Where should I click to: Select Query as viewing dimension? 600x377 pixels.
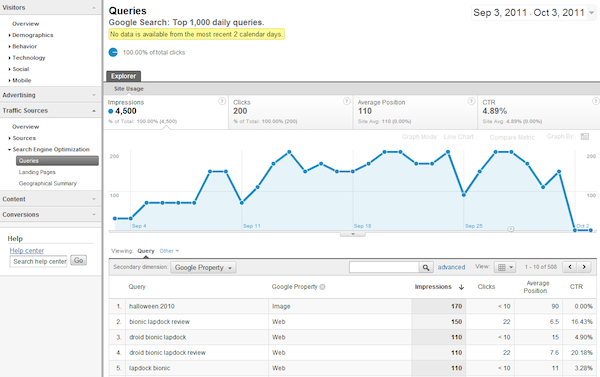tap(146, 251)
